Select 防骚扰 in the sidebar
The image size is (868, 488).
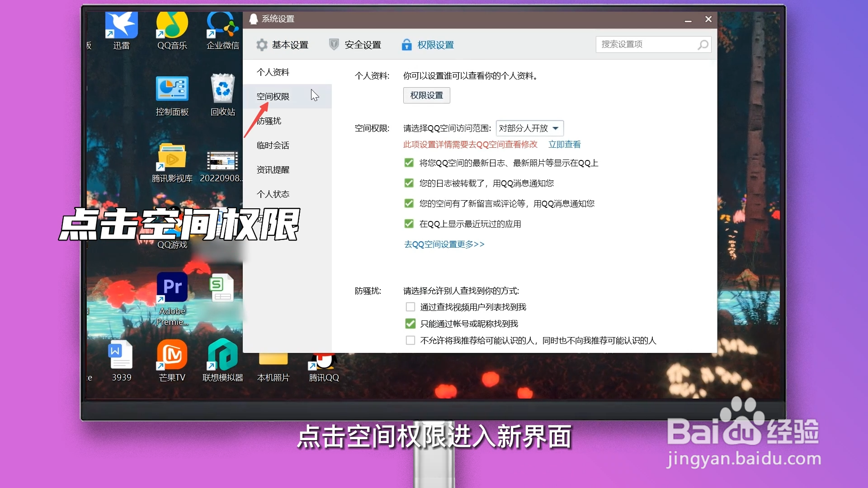tap(287, 121)
